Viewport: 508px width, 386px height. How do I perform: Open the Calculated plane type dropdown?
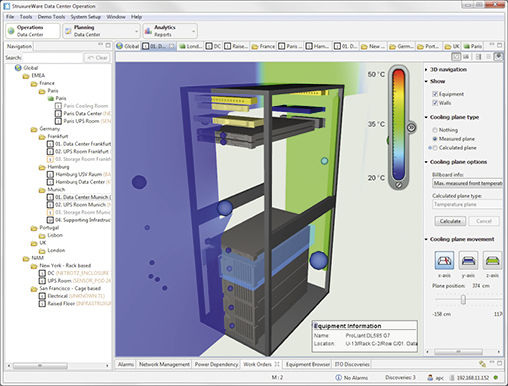467,204
